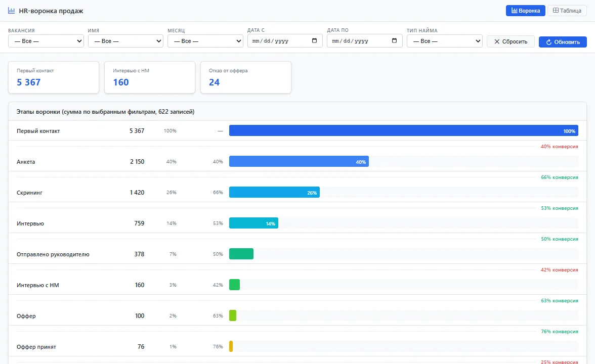This screenshot has height=364, width=595.
Task: Open calendar picker icon in Дата с field
Action: (x=314, y=41)
